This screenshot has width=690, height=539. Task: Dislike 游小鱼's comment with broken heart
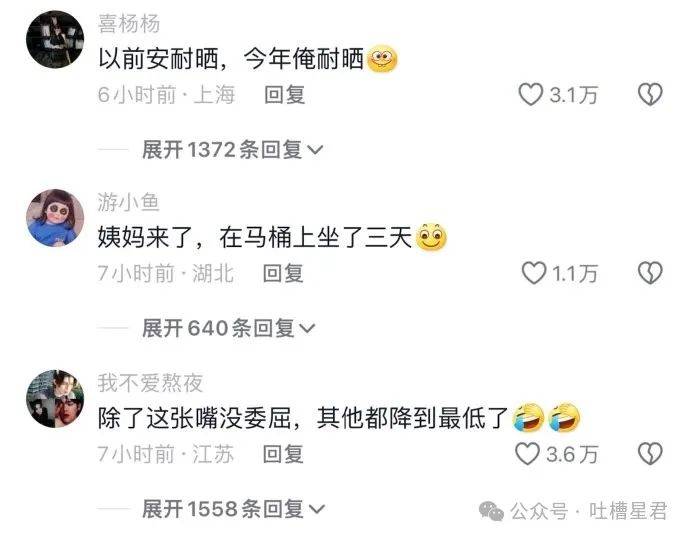650,273
